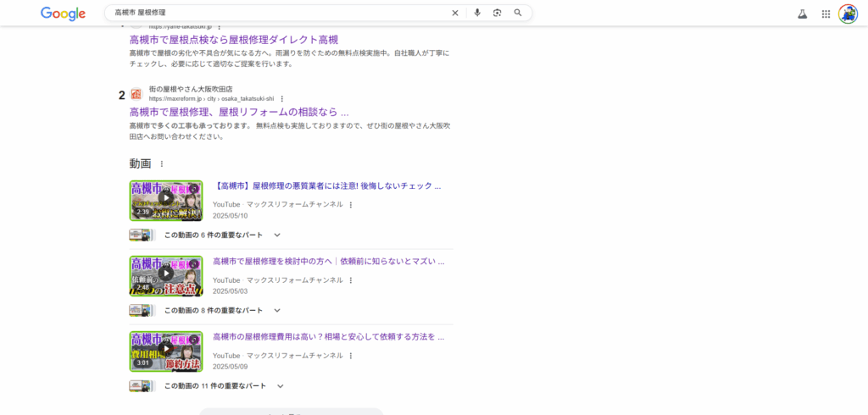Open the Google account profile avatar

pos(848,14)
